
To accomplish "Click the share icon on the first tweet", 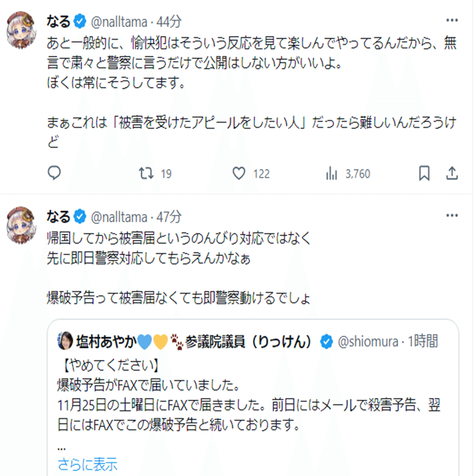I will pyautogui.click(x=452, y=174).
